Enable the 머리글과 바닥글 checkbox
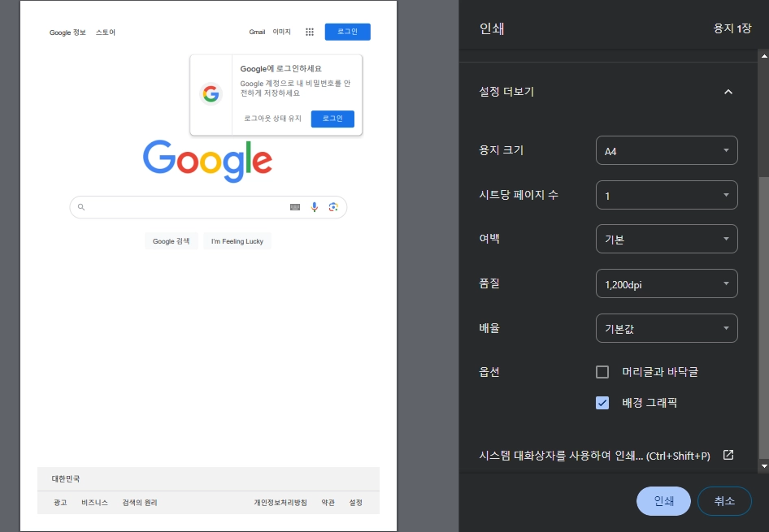 [602, 372]
